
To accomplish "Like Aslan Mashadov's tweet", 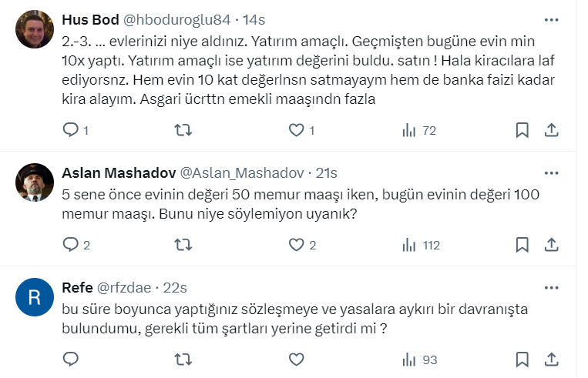I will coord(296,245).
